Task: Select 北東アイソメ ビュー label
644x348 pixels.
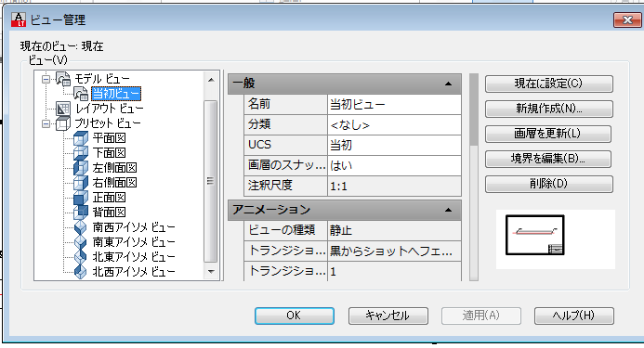Action: coord(134,256)
